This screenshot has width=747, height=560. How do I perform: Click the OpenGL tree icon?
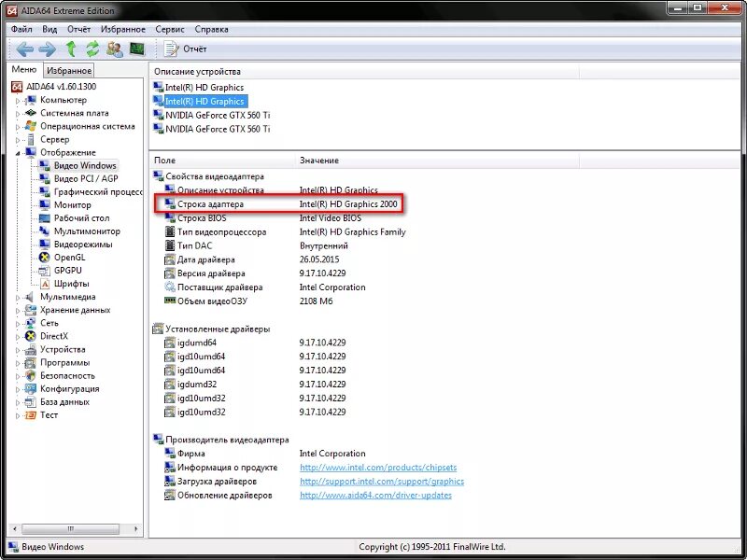point(44,258)
